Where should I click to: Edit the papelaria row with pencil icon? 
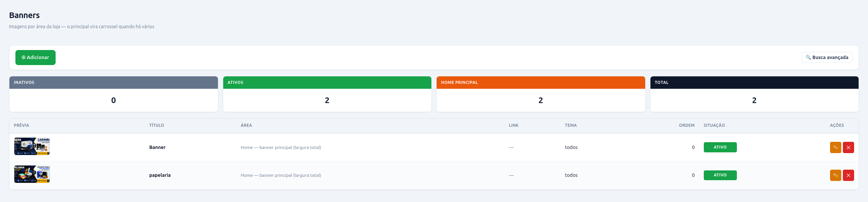point(835,175)
